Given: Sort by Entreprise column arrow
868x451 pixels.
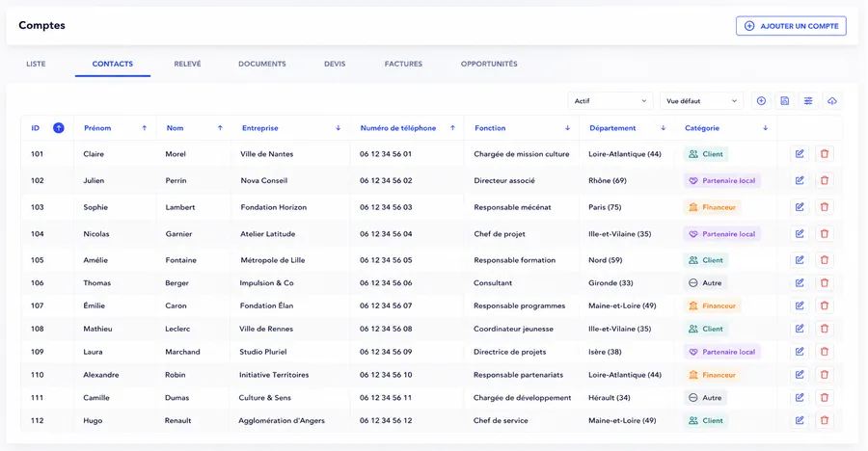Looking at the screenshot, I should [x=338, y=128].
